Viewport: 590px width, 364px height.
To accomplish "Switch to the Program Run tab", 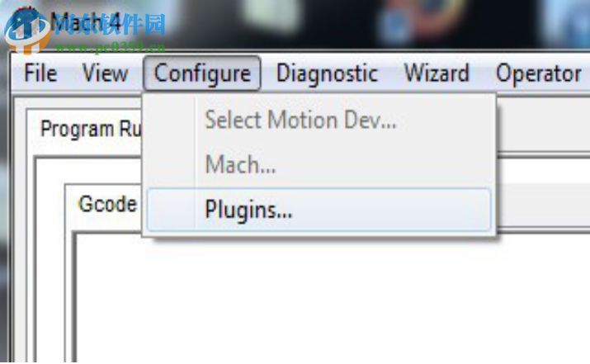I will [90, 129].
